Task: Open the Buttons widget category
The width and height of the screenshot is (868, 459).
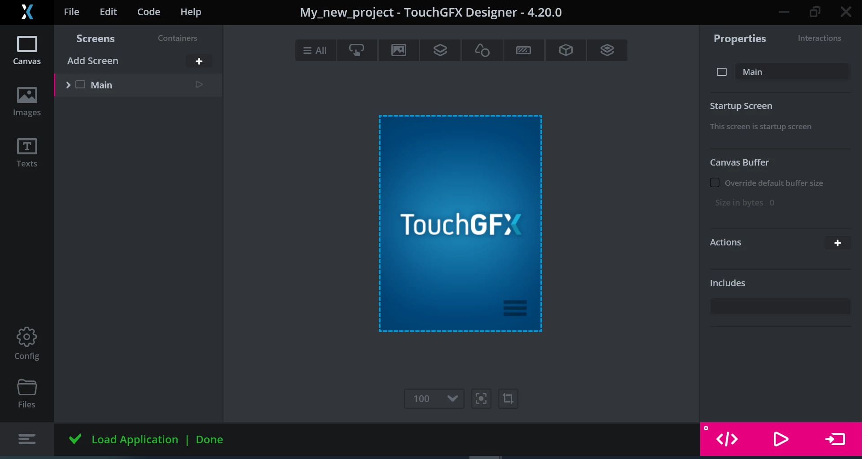Action: pos(357,50)
